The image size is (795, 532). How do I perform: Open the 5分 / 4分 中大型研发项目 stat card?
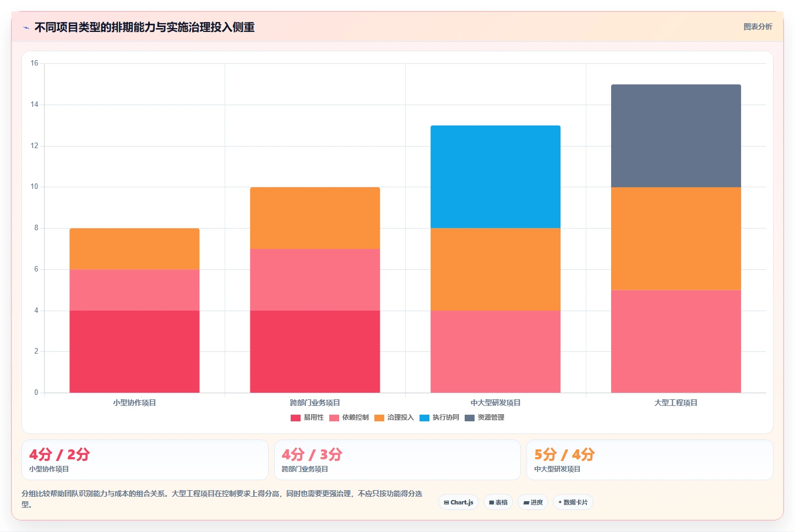point(650,460)
